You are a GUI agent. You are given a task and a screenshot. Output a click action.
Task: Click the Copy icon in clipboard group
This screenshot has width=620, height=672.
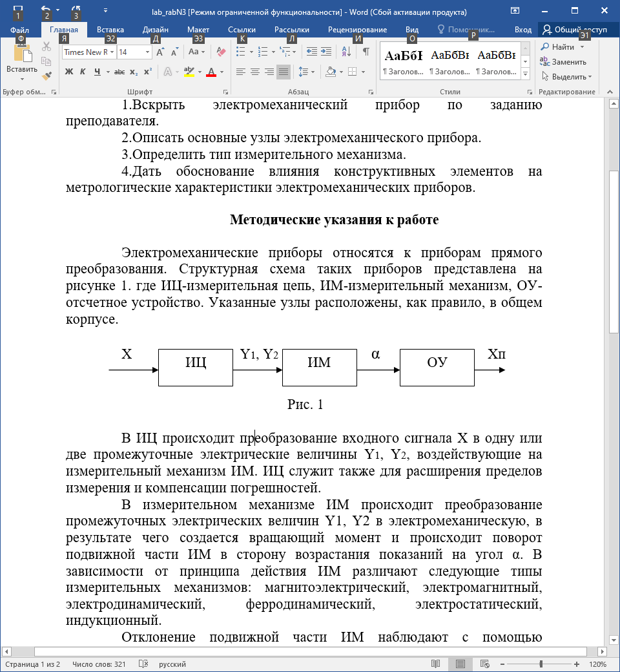[x=46, y=61]
